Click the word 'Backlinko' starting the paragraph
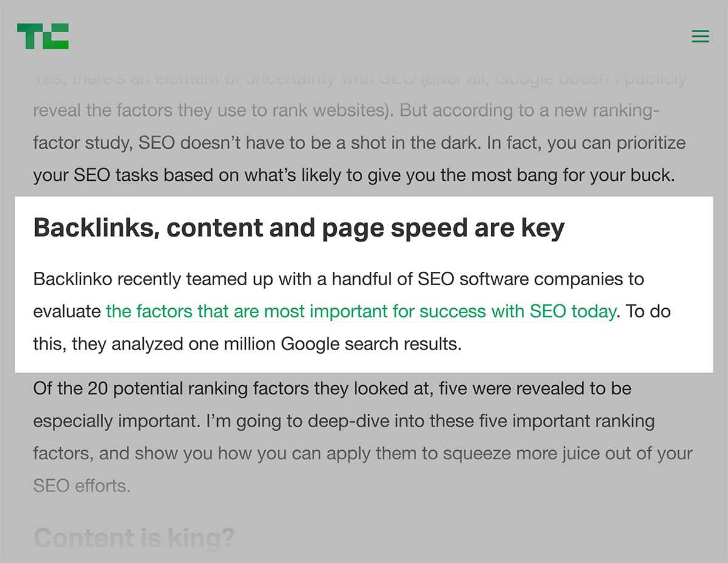 pos(73,279)
